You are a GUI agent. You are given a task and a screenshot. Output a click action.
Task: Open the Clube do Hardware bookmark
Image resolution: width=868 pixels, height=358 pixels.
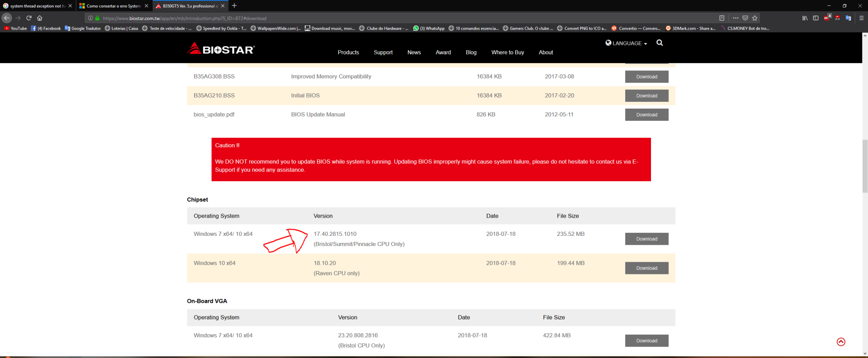point(384,28)
